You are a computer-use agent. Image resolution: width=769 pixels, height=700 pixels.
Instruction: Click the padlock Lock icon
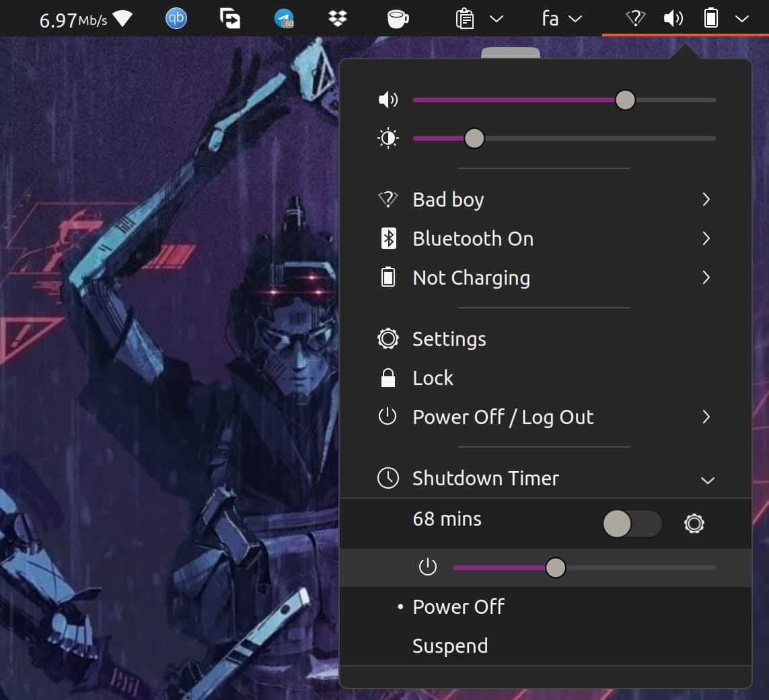388,378
